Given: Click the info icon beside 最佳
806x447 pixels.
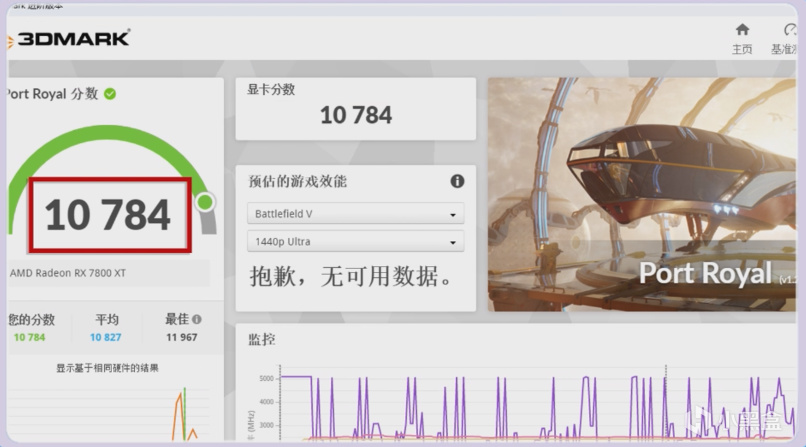Looking at the screenshot, I should click(197, 320).
